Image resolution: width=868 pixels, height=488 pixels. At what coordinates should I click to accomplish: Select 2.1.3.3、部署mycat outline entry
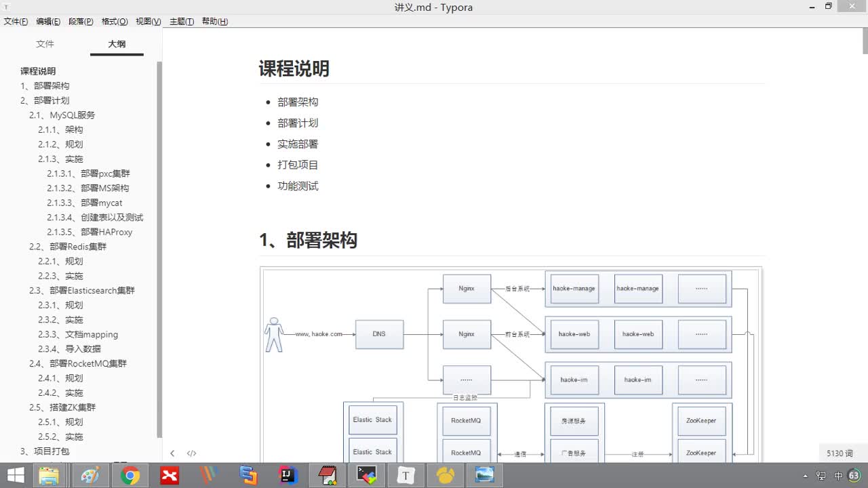[x=85, y=203]
